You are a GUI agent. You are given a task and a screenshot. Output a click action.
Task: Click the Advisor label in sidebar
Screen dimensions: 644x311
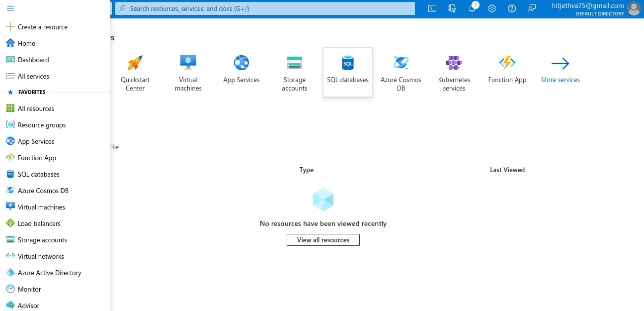pyautogui.click(x=28, y=306)
